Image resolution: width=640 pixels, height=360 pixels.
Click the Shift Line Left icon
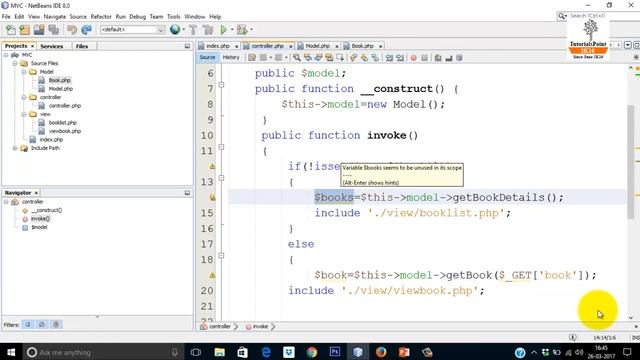tap(389, 58)
